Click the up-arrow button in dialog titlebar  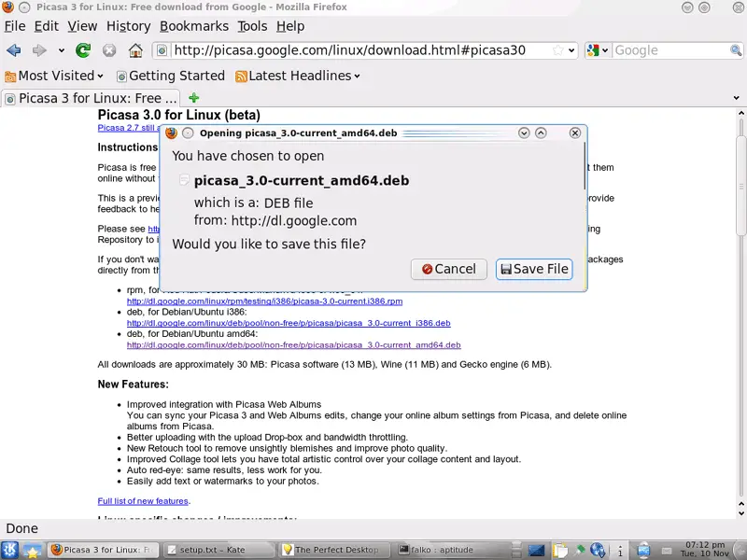(541, 133)
